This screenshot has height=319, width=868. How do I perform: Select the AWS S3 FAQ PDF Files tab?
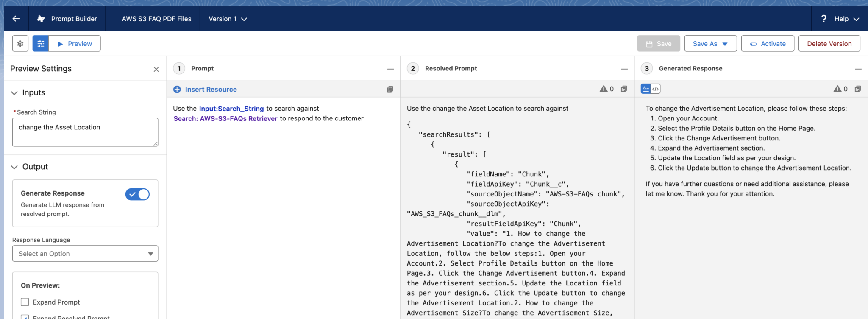[156, 19]
